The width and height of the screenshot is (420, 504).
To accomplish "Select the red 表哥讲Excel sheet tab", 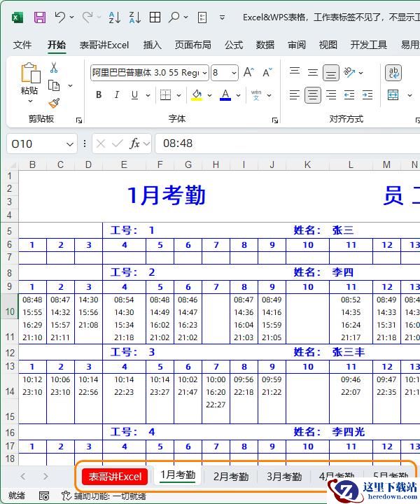I will 115,477.
